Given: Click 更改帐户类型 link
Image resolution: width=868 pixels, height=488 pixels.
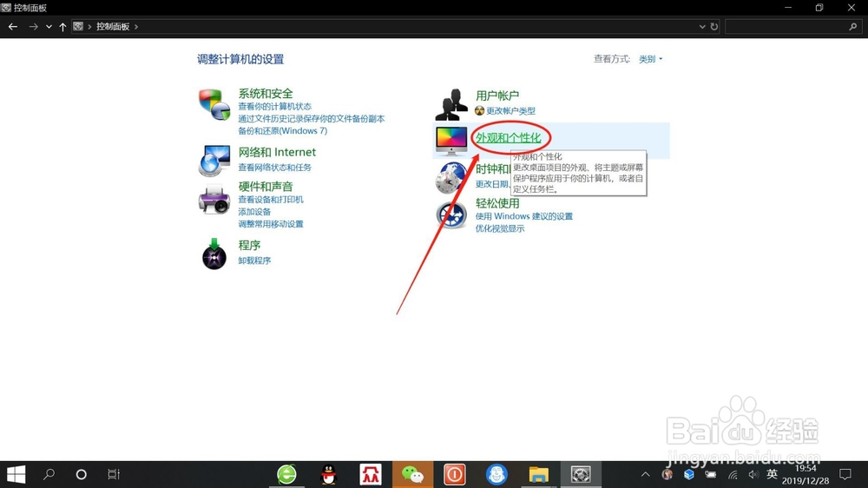Looking at the screenshot, I should coord(510,111).
